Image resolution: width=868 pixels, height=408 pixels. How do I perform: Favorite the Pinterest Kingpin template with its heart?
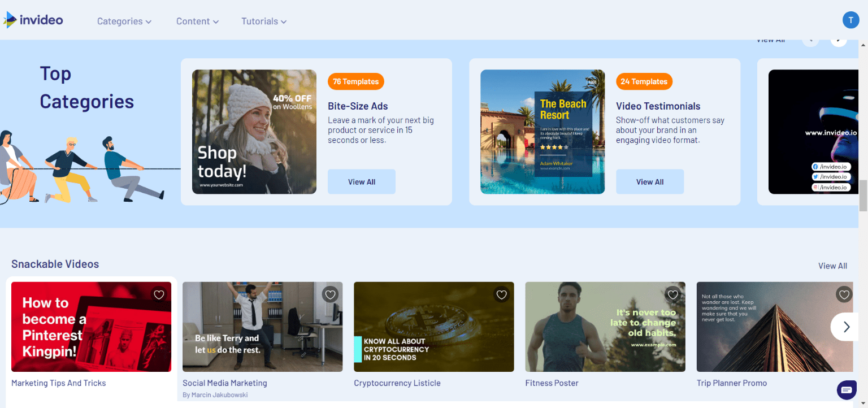coord(159,294)
